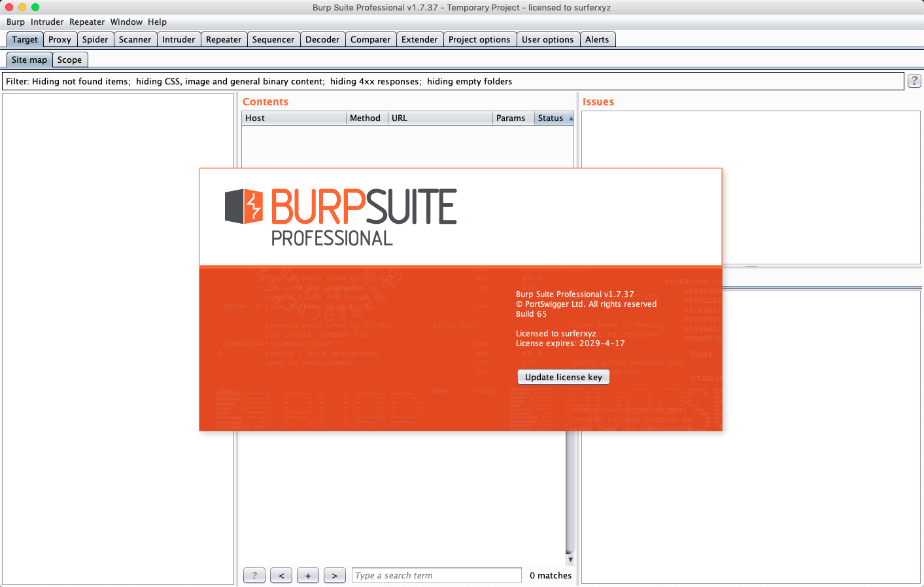This screenshot has height=587, width=924.
Task: Sort contents by Params column
Action: 513,118
